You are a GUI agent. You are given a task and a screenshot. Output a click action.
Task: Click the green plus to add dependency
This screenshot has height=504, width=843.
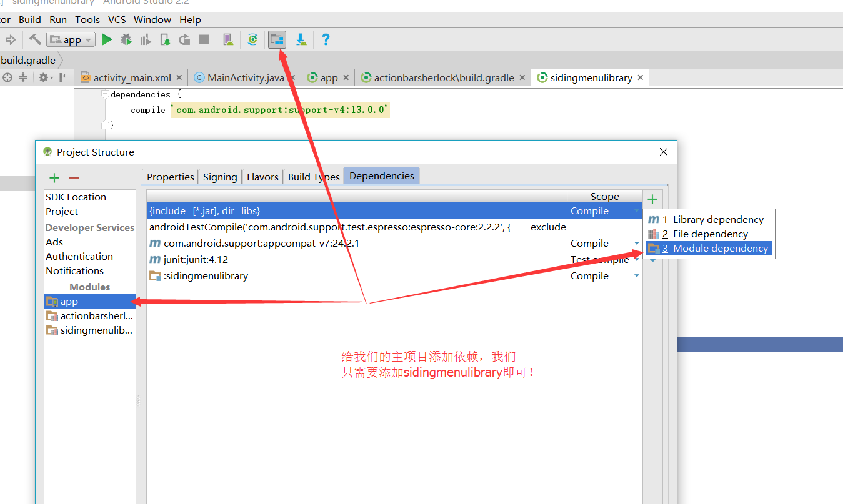coord(652,199)
